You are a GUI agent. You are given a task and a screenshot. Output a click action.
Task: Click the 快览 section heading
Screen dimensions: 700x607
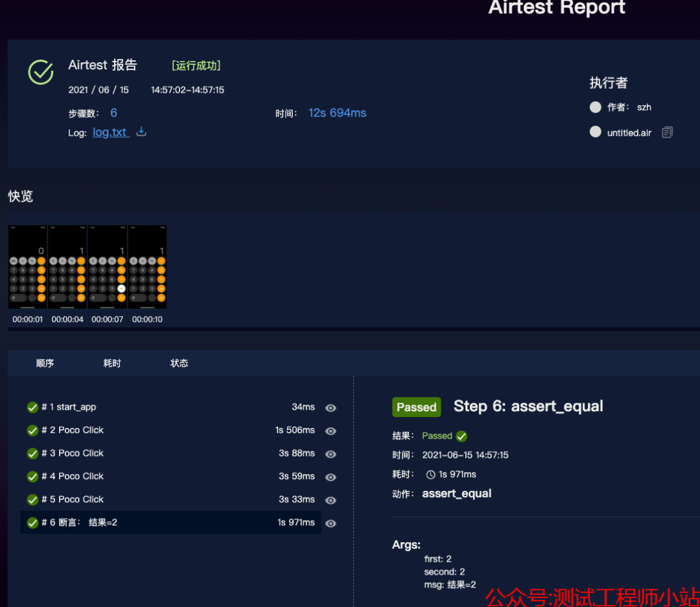pyautogui.click(x=21, y=196)
